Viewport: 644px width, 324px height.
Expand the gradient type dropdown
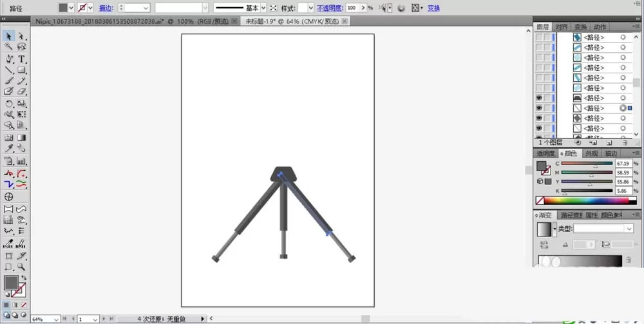629,229
